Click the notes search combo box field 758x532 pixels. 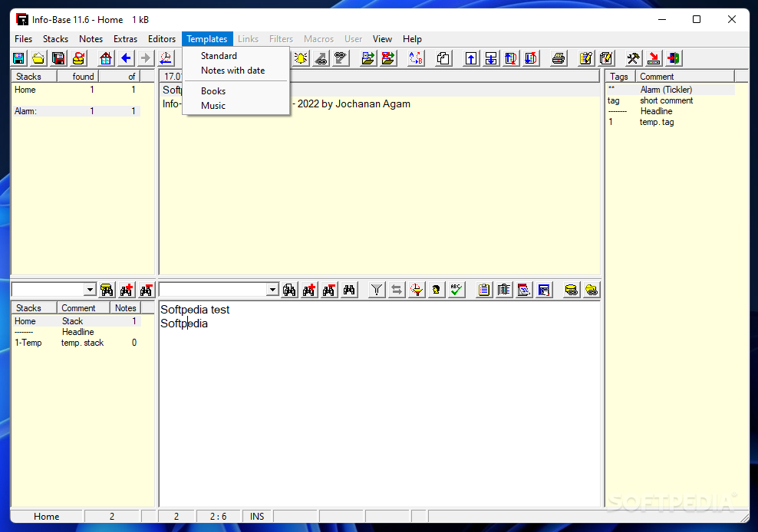(x=213, y=290)
